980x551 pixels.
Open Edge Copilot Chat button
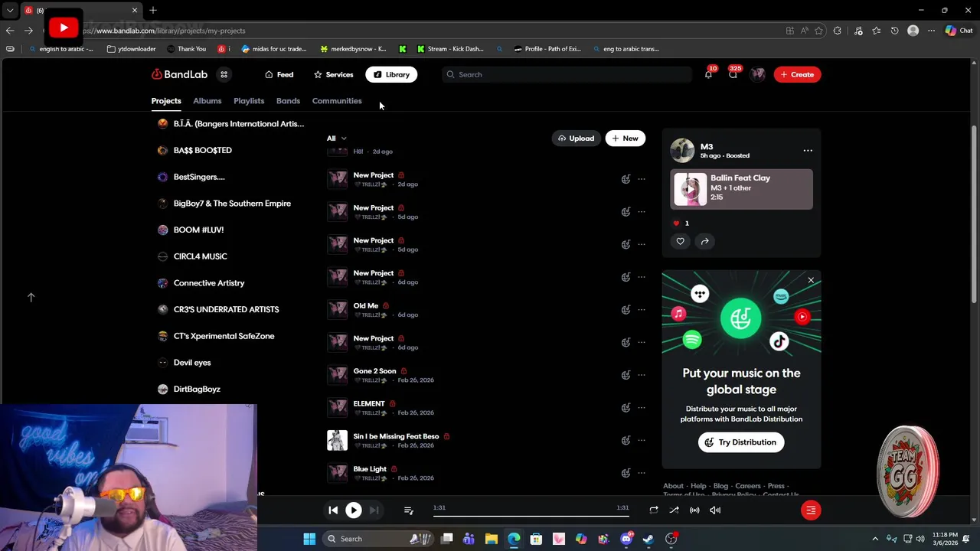pos(959,31)
